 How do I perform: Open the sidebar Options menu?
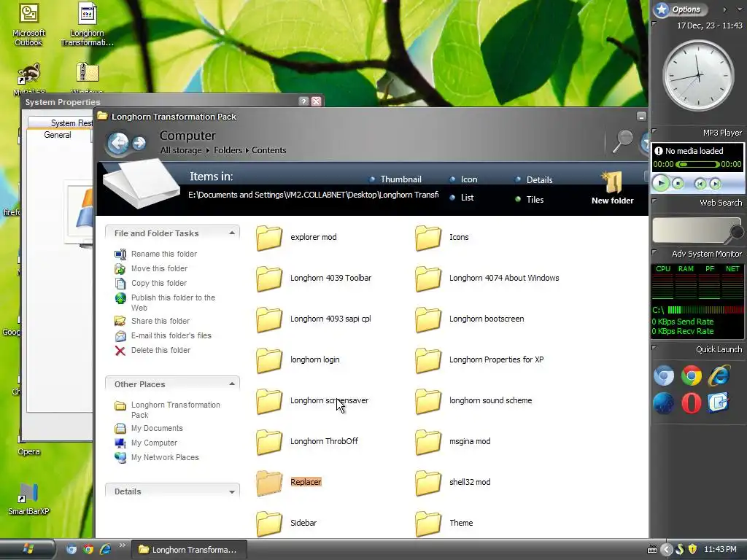tap(681, 9)
